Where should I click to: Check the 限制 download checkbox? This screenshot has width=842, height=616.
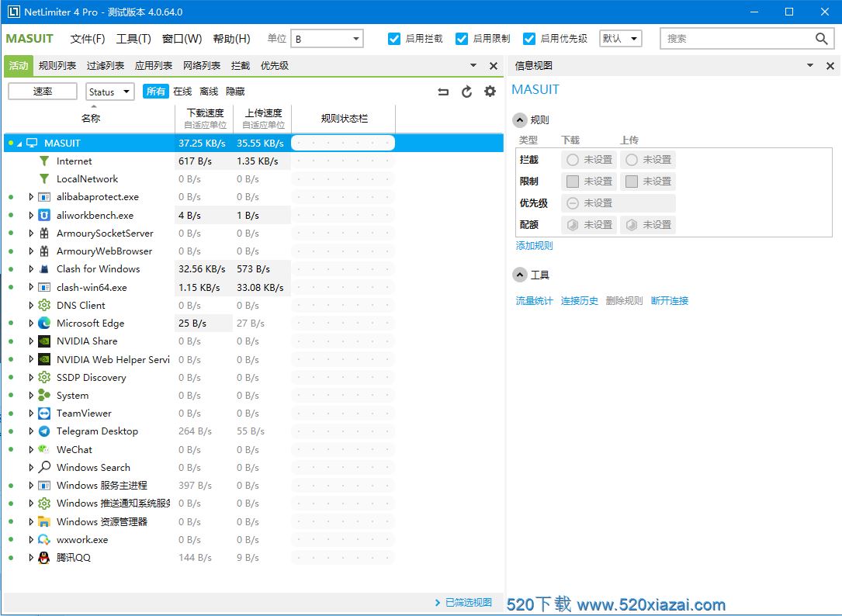tap(573, 182)
